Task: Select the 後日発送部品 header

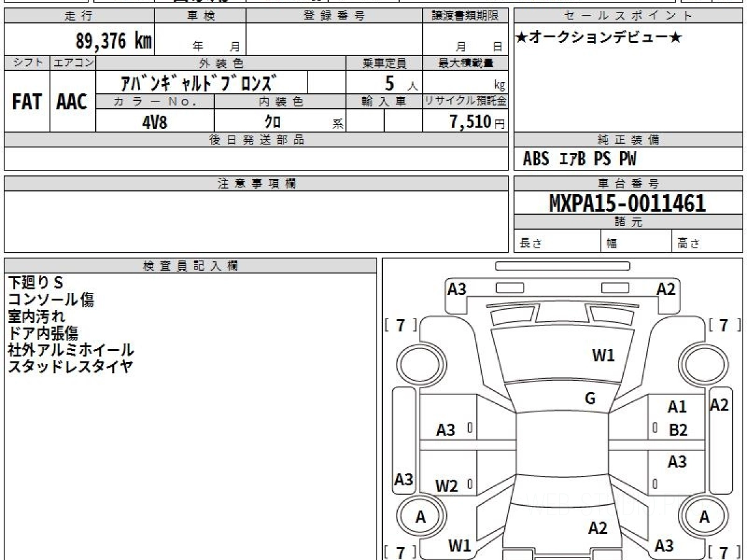Action: (256, 140)
